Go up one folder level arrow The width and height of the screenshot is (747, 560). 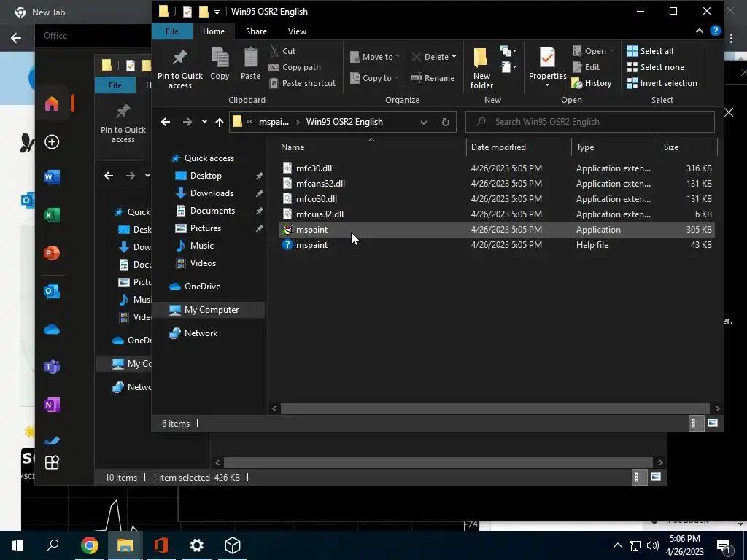tap(219, 122)
